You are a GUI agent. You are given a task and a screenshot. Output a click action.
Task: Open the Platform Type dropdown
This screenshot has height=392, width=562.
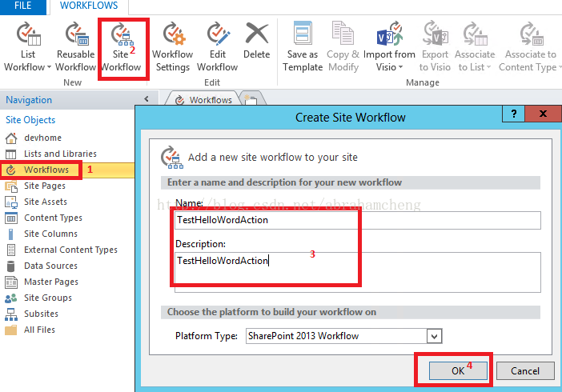[434, 337]
